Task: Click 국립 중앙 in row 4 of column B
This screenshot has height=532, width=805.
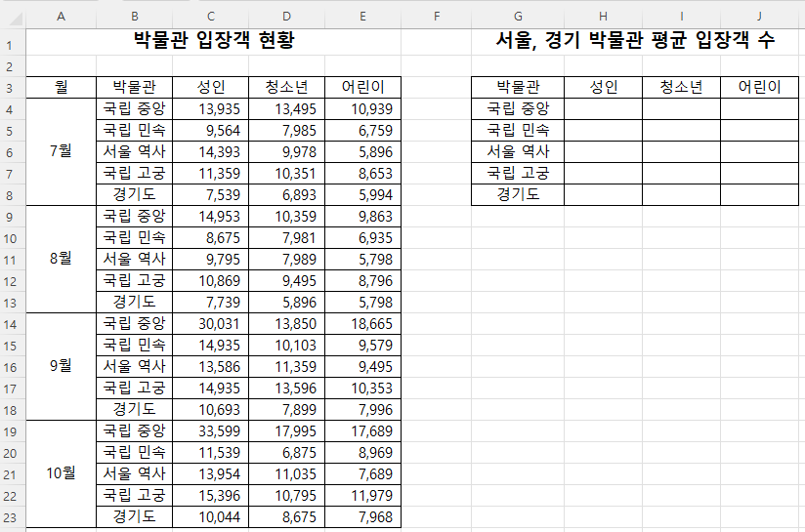Action: (134, 108)
